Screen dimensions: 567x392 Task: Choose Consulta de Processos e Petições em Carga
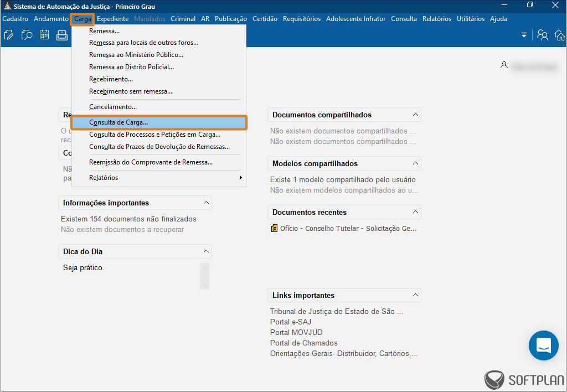(159, 135)
